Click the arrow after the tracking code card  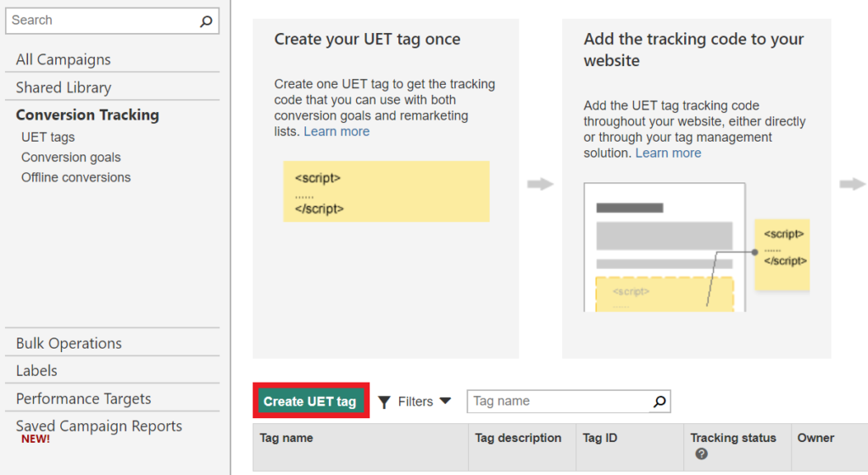coord(853,184)
